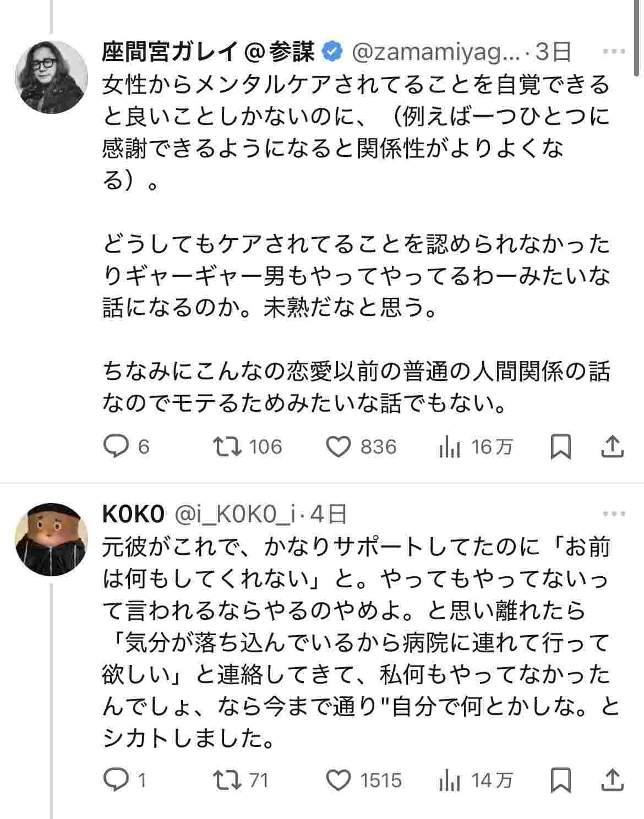
Task: View analytics showing 14万 views
Action: tap(450, 781)
